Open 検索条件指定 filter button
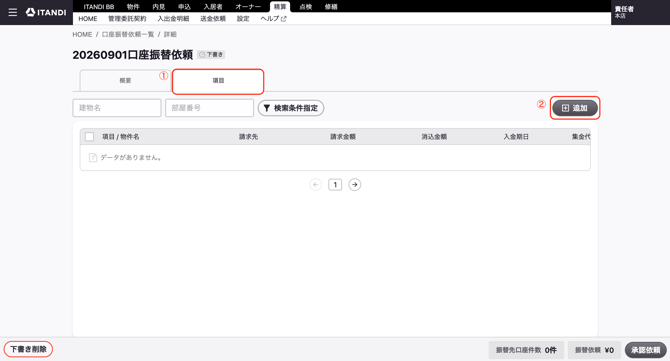This screenshot has height=361, width=670. point(291,108)
